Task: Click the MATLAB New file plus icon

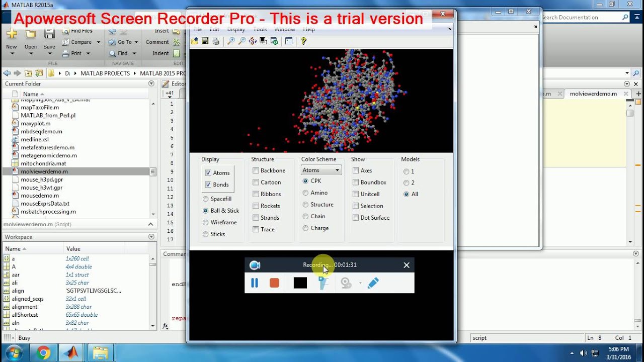Action: (x=12, y=34)
